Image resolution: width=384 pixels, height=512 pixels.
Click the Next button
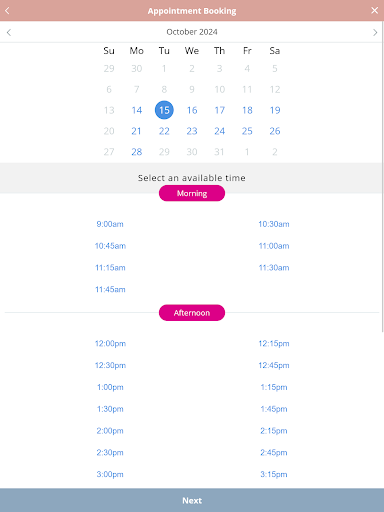click(192, 500)
